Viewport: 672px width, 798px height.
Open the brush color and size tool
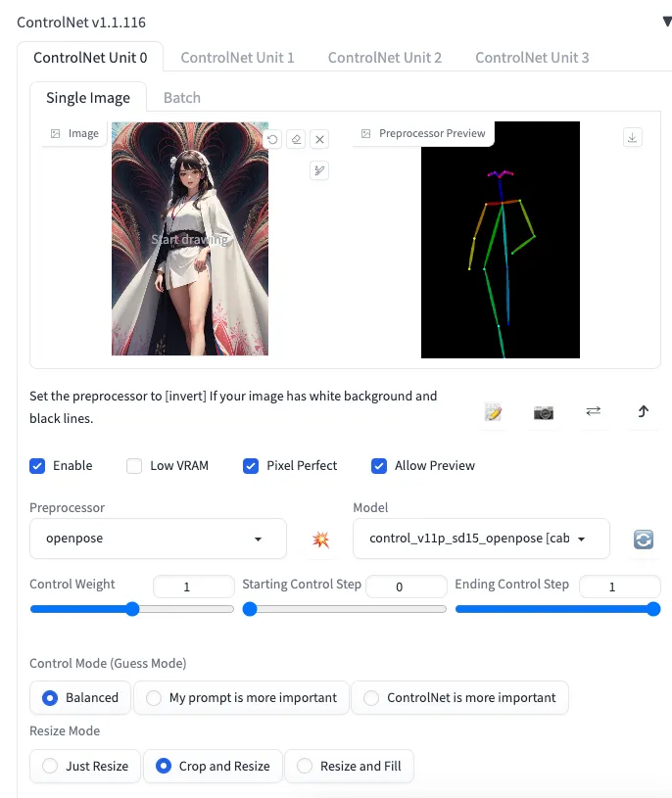click(x=319, y=170)
